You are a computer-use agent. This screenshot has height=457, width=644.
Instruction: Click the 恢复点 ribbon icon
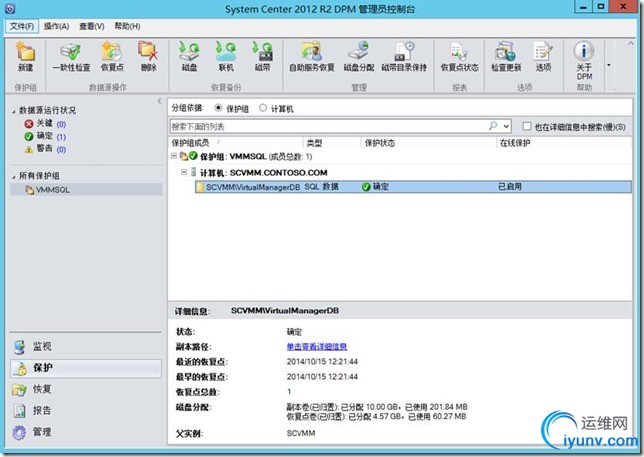(112, 57)
